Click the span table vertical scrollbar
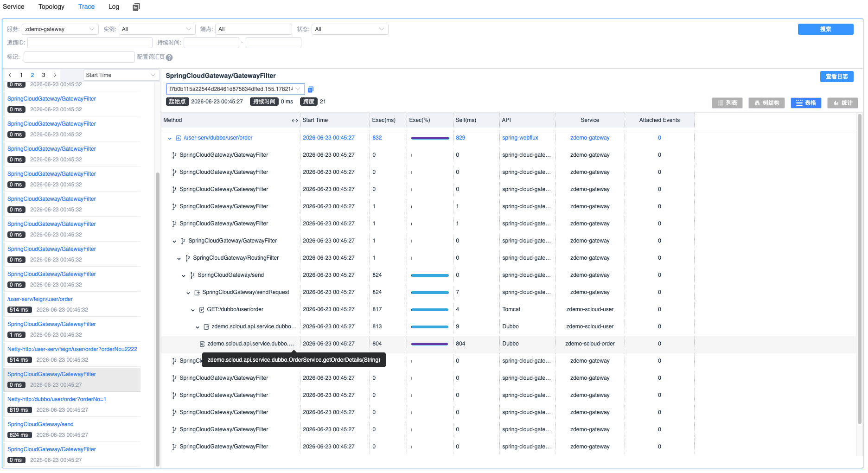The height and width of the screenshot is (473, 868). (859, 269)
